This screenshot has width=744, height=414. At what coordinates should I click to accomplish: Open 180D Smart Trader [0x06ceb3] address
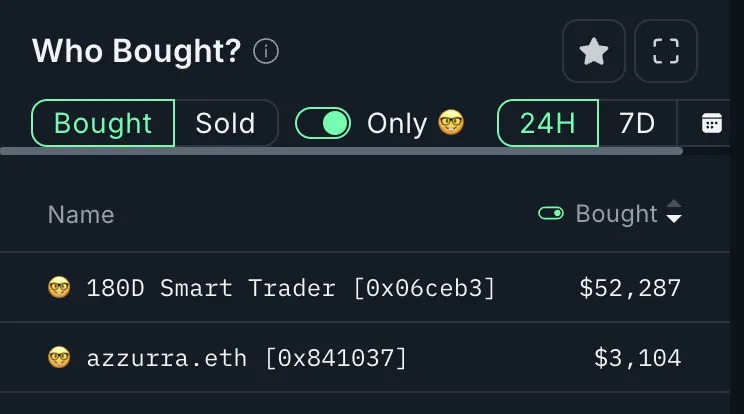(291, 288)
